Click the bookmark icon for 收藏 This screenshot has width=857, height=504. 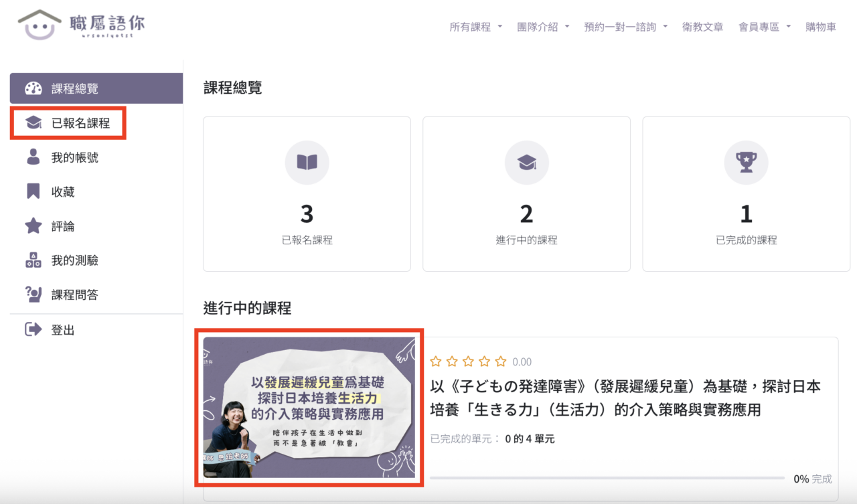tap(33, 192)
